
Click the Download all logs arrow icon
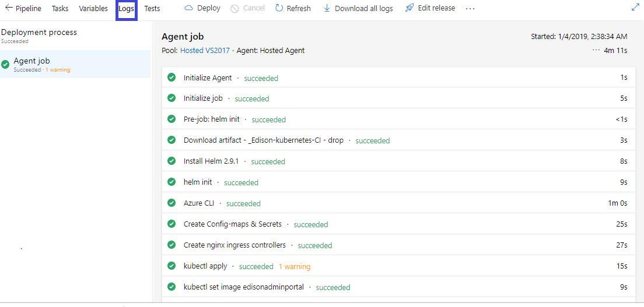pos(327,8)
